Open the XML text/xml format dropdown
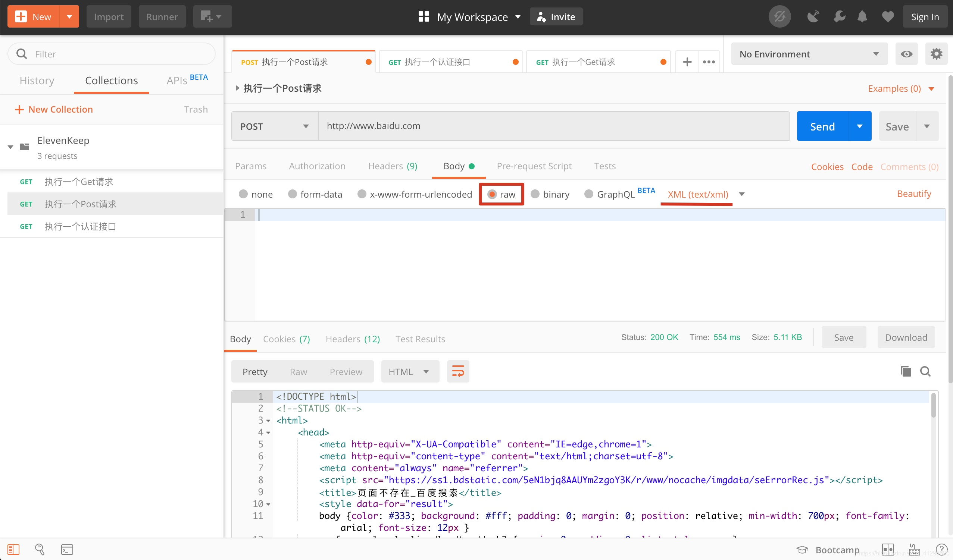 (x=742, y=194)
